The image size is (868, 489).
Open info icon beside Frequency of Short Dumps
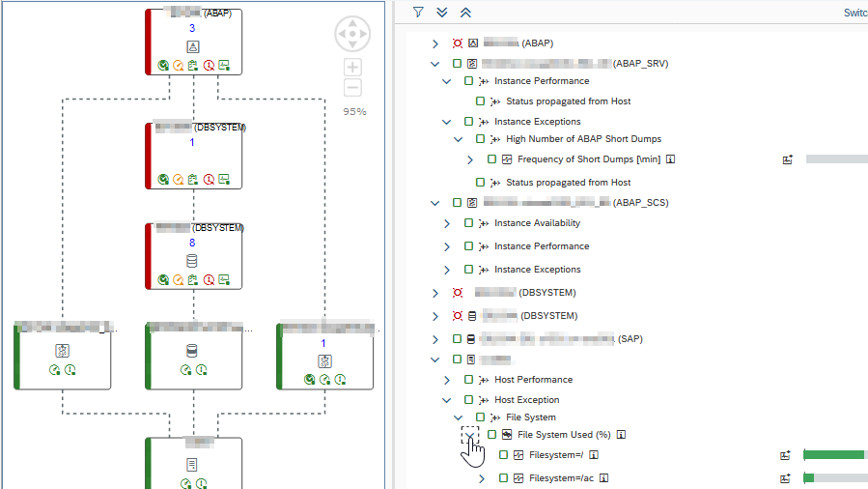[670, 159]
